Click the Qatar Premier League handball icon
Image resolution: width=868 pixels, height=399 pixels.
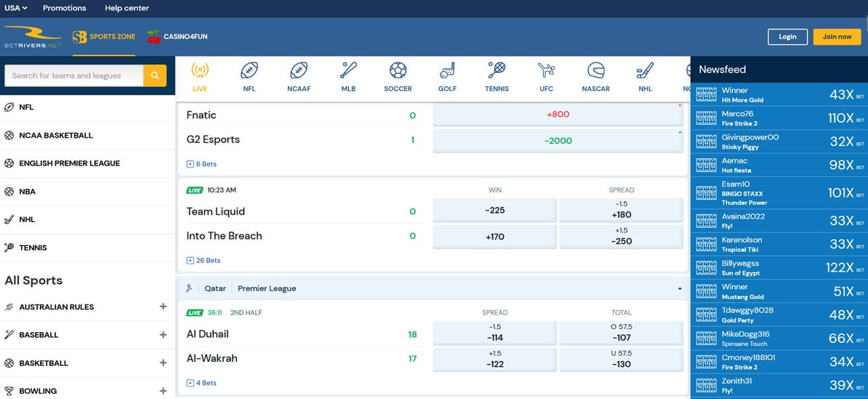click(189, 288)
